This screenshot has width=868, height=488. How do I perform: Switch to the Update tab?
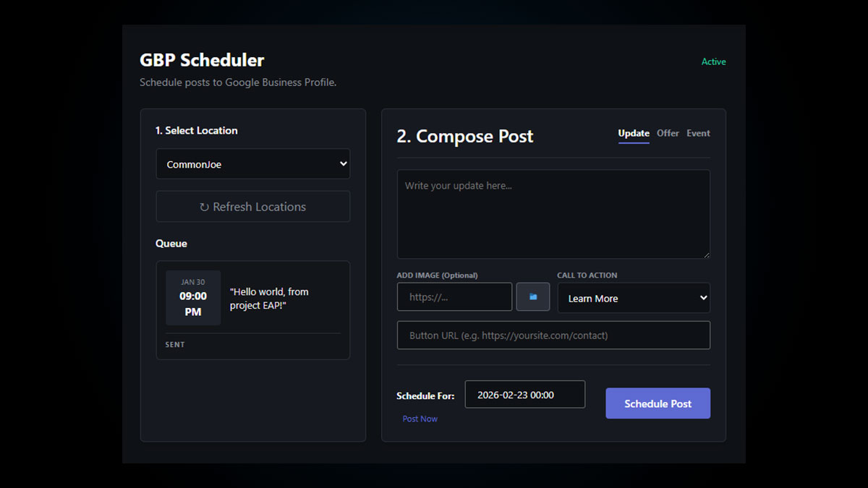click(x=633, y=133)
